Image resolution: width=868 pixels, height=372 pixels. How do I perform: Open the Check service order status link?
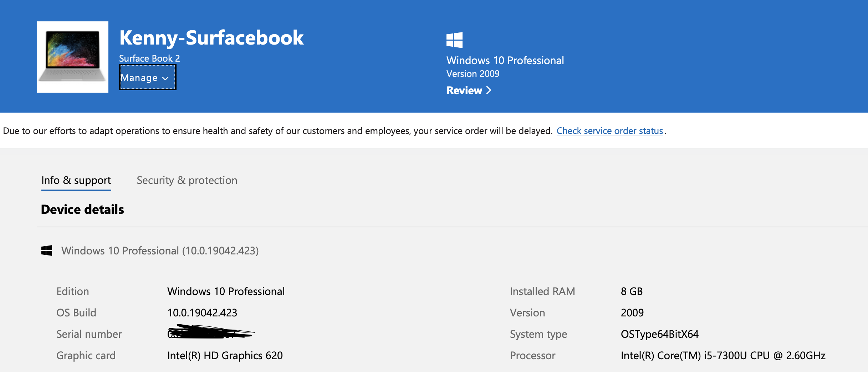coord(609,131)
